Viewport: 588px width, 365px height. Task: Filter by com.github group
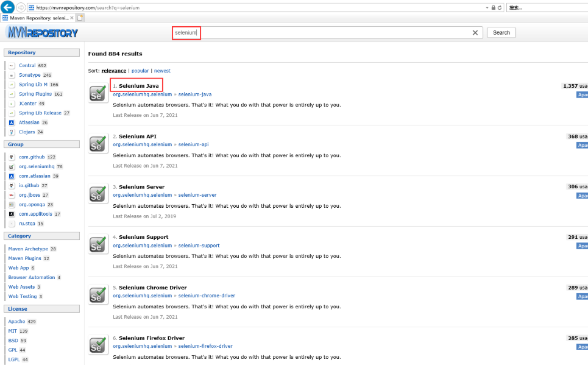click(32, 157)
